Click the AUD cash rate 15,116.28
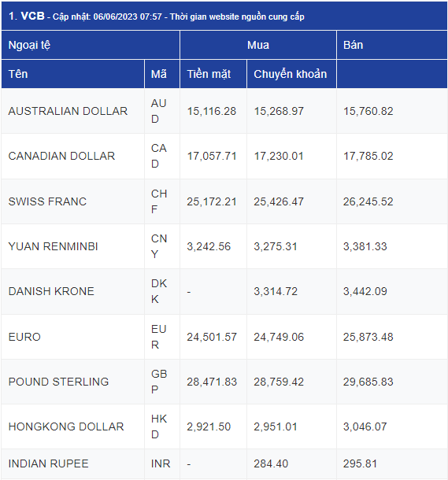448x480 pixels. click(212, 111)
